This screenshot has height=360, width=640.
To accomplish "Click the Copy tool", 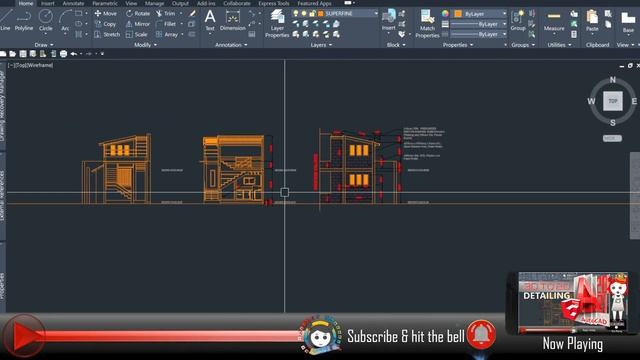I will 105,24.
